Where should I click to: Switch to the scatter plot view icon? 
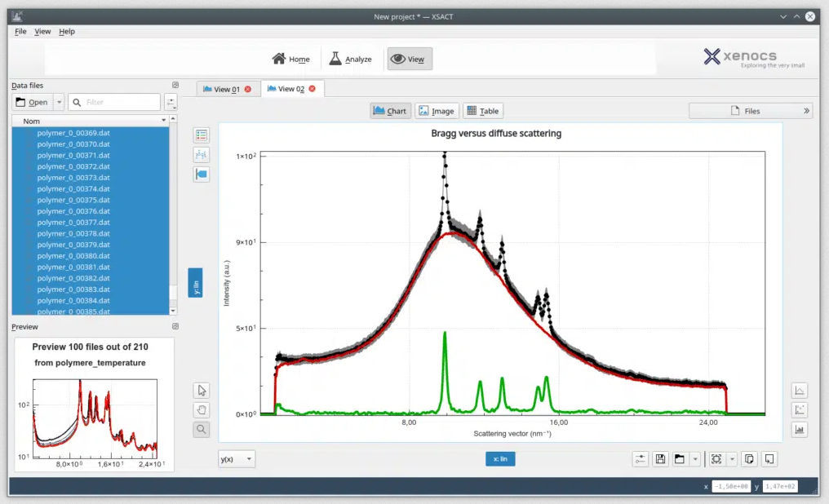[800, 409]
